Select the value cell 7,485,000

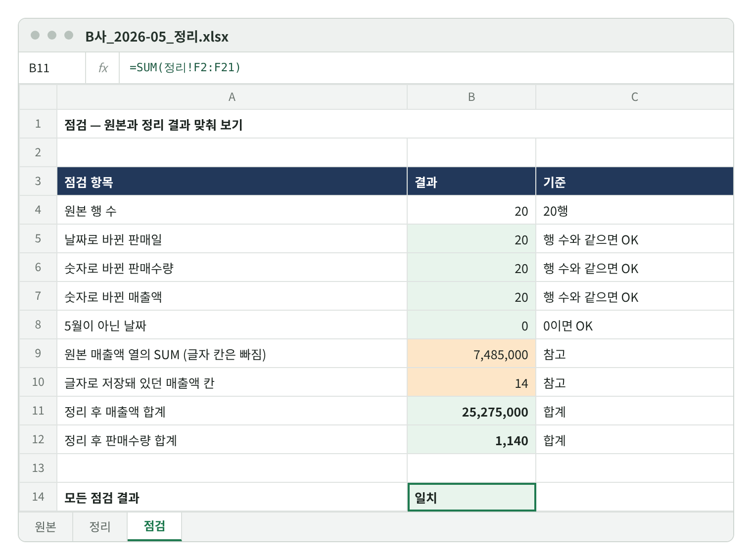471,354
